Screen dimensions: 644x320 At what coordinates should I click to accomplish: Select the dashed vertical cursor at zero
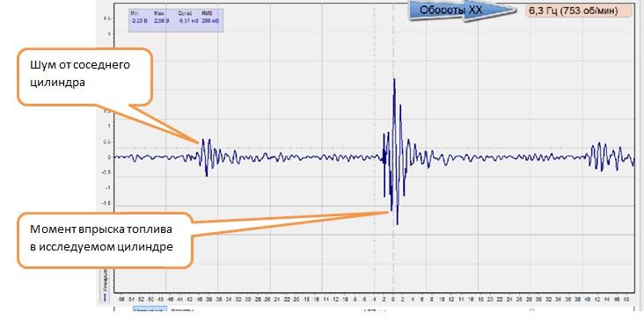coord(393,148)
